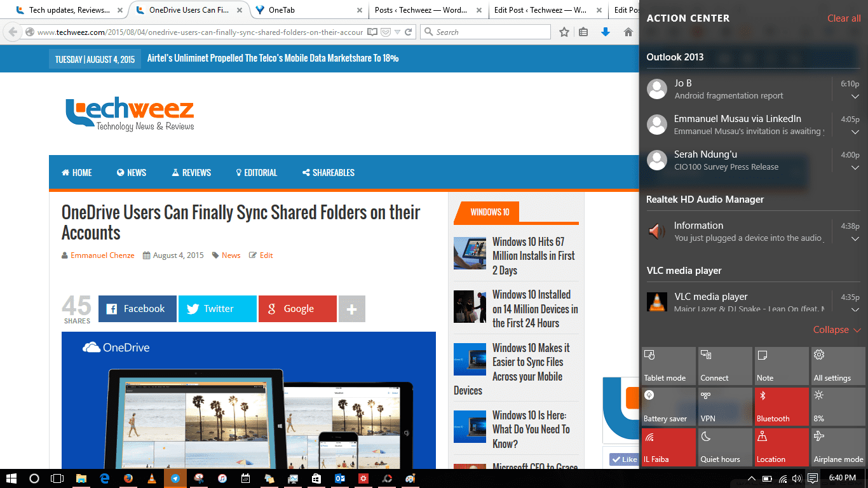Toggle Tablet mode quick action
Screen dimensions: 868x488
[668, 366]
